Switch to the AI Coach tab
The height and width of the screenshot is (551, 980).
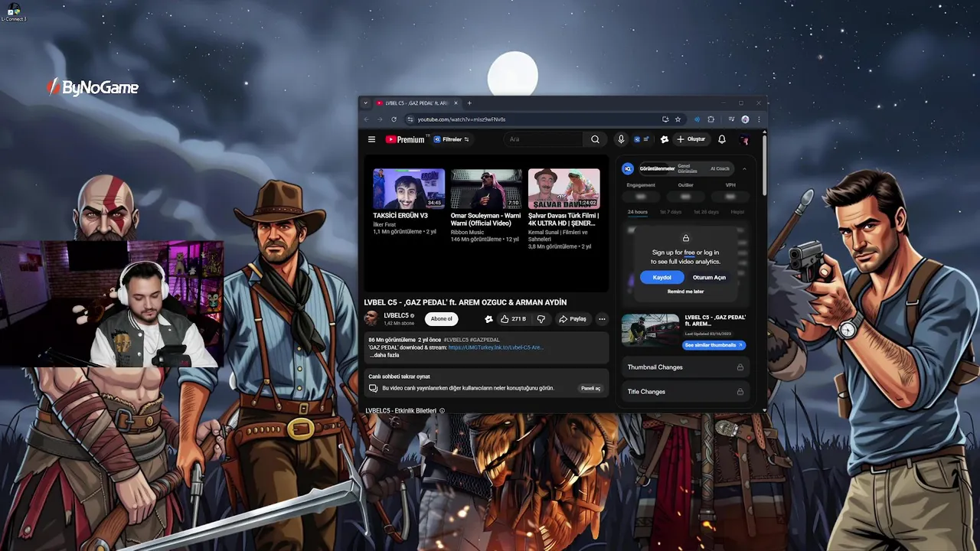point(720,168)
